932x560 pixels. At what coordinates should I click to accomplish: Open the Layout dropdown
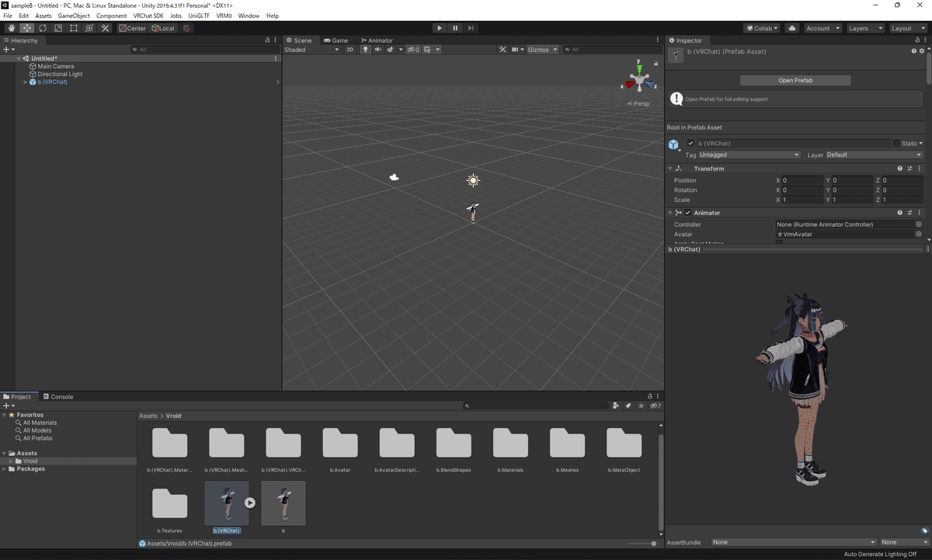click(x=908, y=28)
